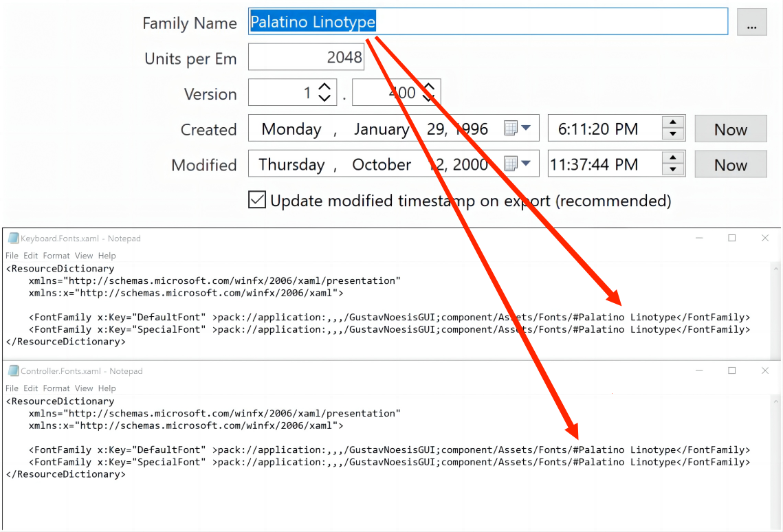This screenshot has width=783, height=532.
Task: Open Help menu in Controller.Fonts.xaml Notepad
Action: click(107, 388)
